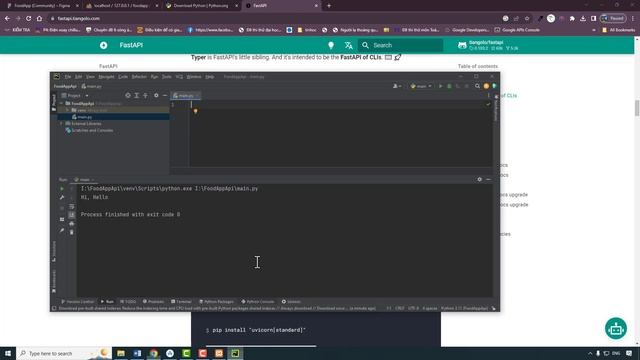Click the Windows taskbar search box

coord(64,353)
